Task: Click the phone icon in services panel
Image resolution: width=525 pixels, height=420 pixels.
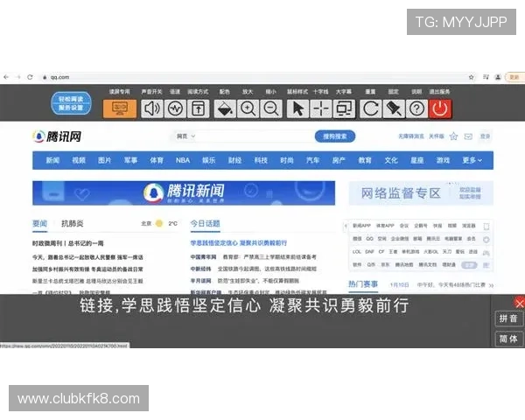Action: tap(486, 227)
